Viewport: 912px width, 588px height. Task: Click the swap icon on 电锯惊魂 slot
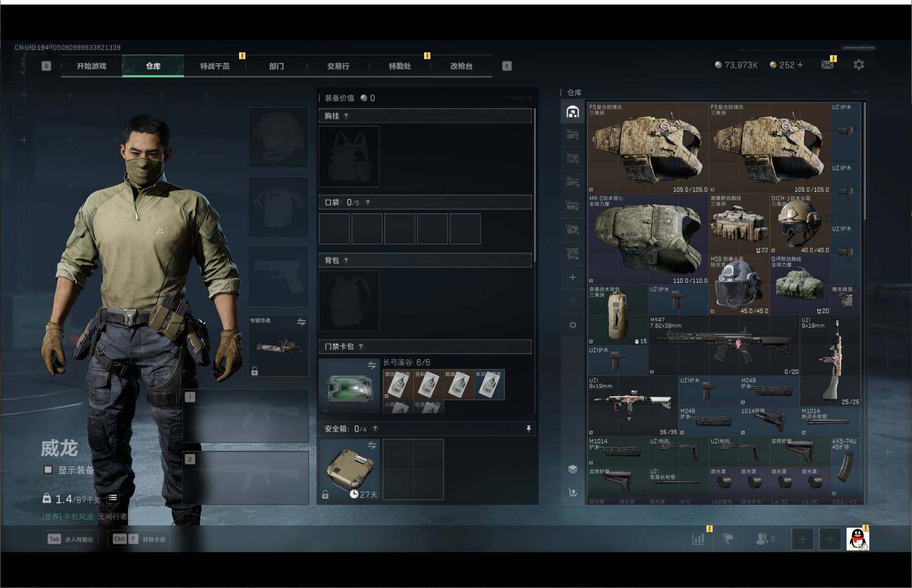point(301,322)
